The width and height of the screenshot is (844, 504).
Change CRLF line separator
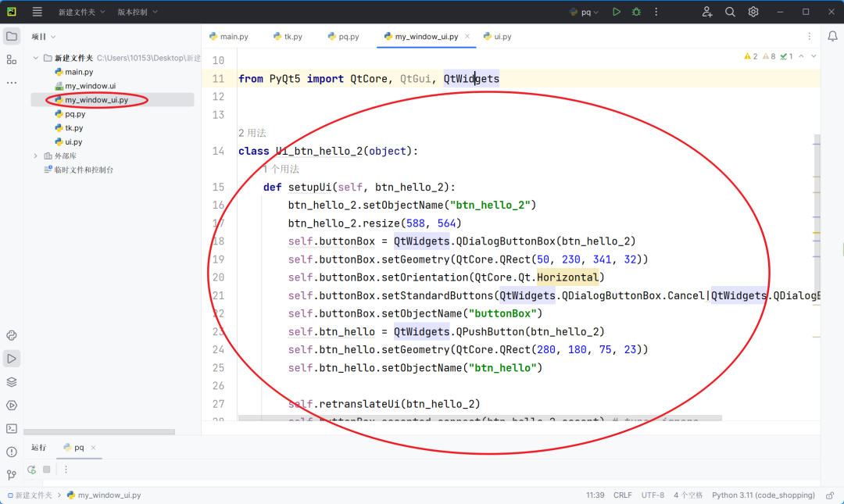point(623,495)
